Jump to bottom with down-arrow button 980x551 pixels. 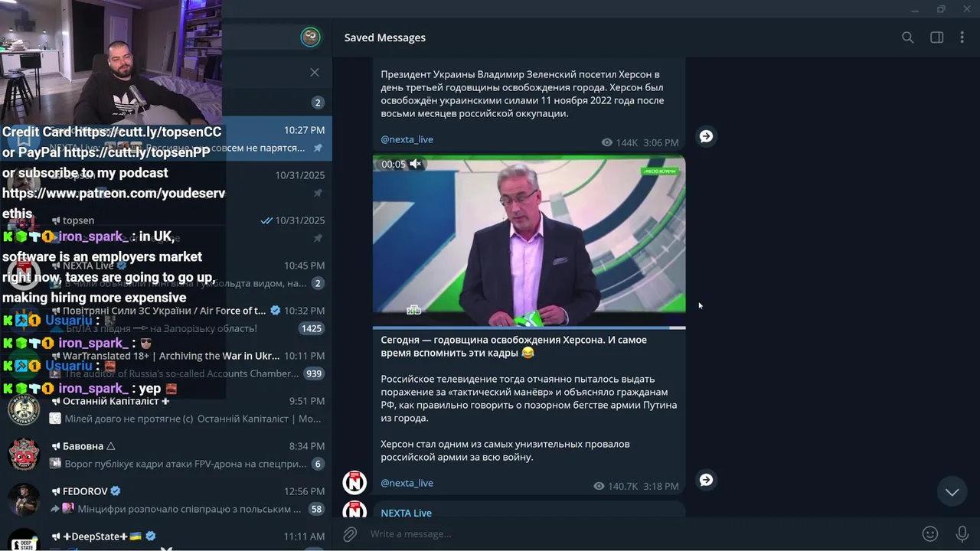point(952,492)
